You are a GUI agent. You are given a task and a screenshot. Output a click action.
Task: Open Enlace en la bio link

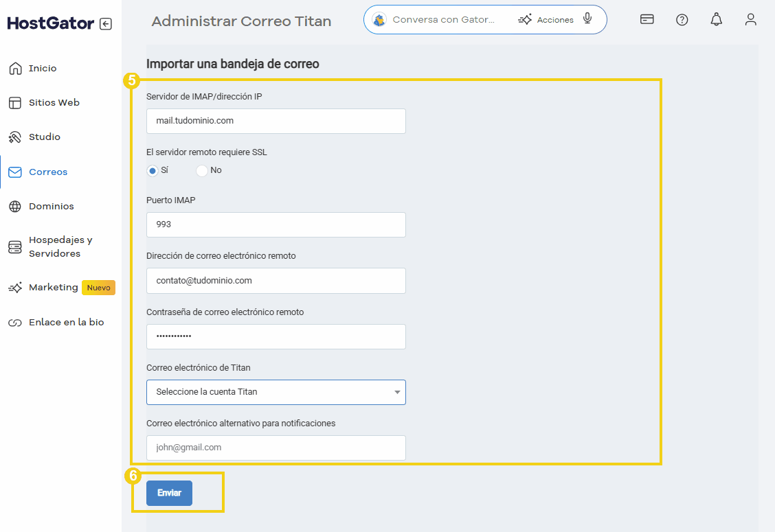pyautogui.click(x=66, y=323)
